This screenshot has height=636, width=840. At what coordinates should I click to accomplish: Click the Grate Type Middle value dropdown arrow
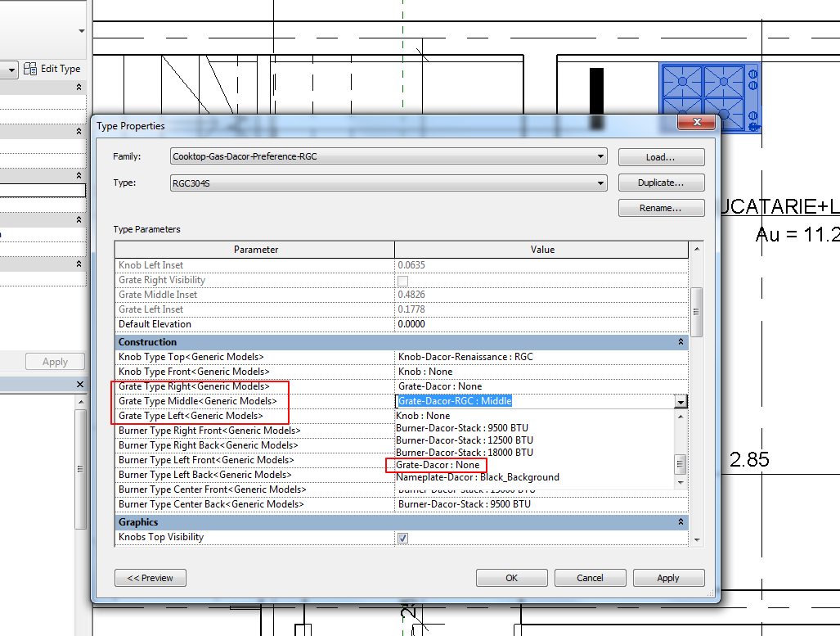click(681, 402)
